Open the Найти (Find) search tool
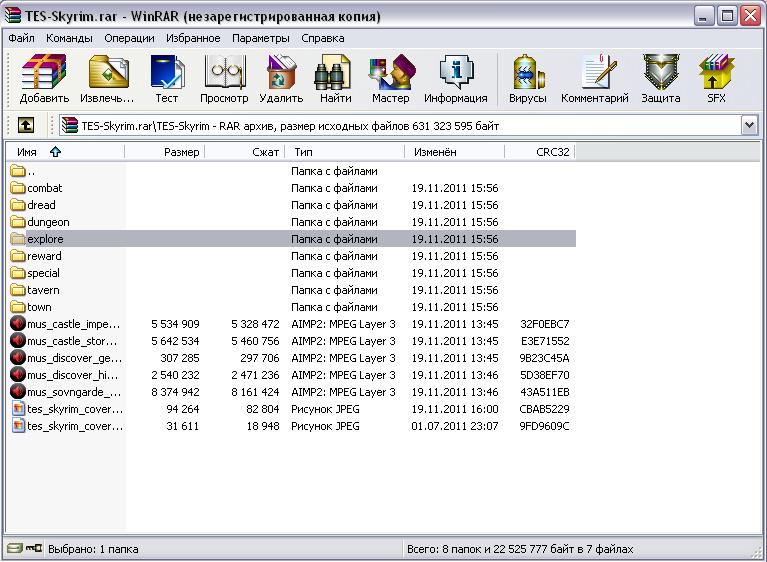 [335, 79]
